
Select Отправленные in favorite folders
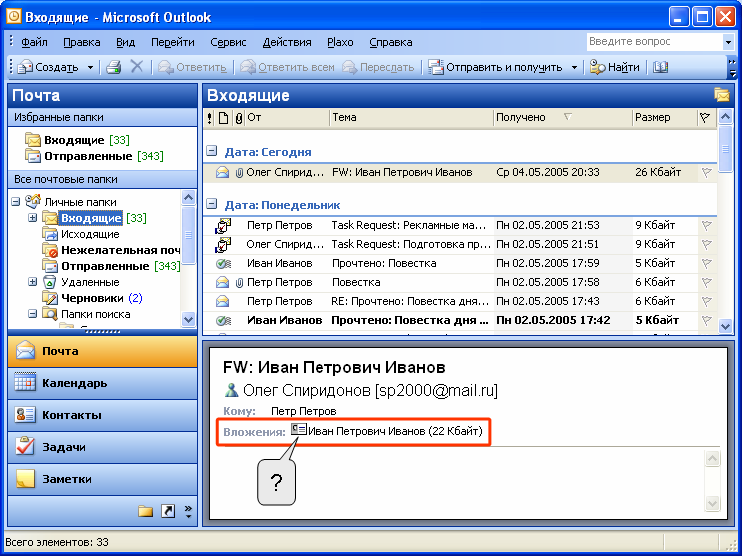(94, 156)
